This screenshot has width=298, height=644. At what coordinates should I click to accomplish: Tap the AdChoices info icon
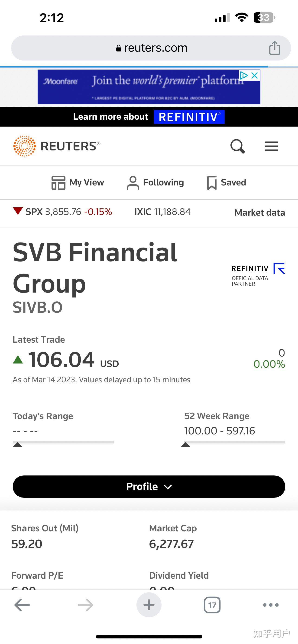(x=244, y=76)
